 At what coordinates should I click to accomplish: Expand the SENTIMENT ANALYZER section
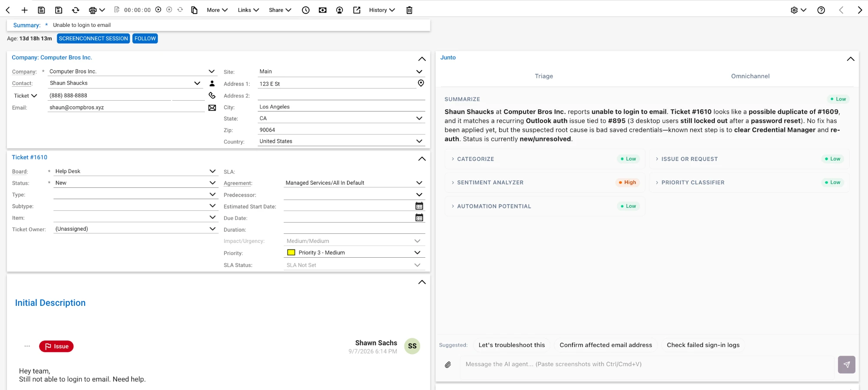545,183
